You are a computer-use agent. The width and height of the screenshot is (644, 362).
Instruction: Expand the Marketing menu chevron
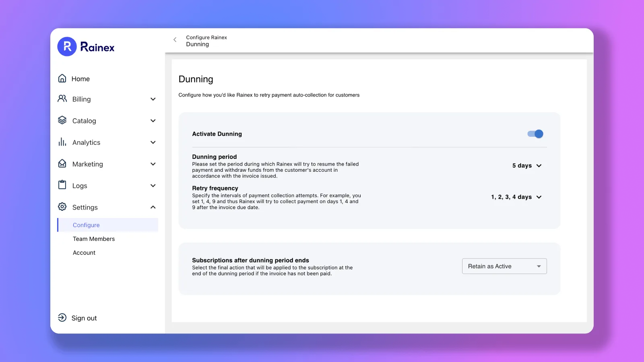click(153, 164)
